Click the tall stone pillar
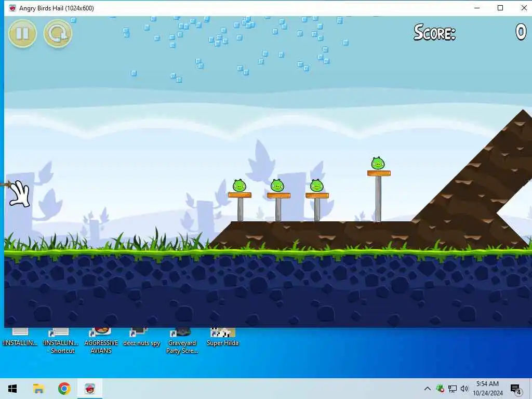 coord(378,199)
